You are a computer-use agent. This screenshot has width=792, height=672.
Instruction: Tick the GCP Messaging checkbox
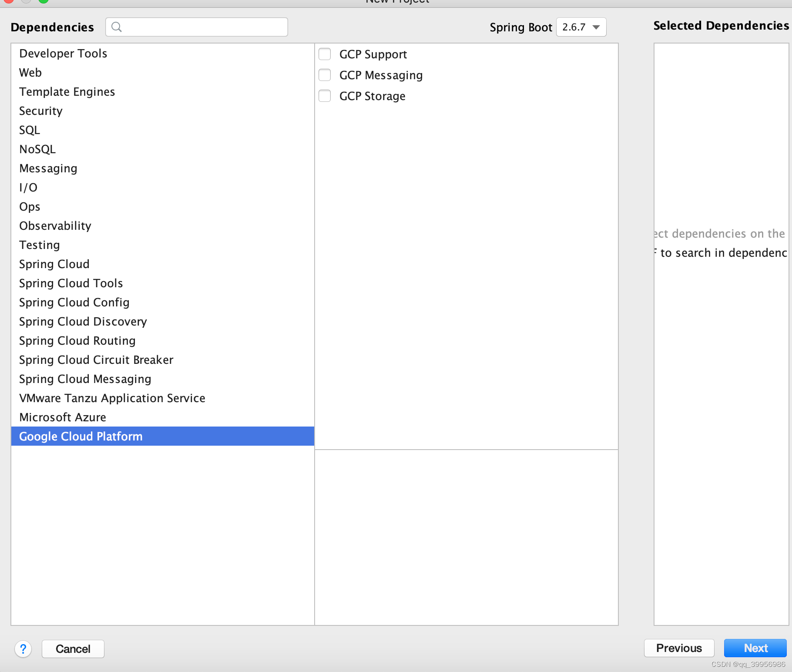[x=325, y=75]
